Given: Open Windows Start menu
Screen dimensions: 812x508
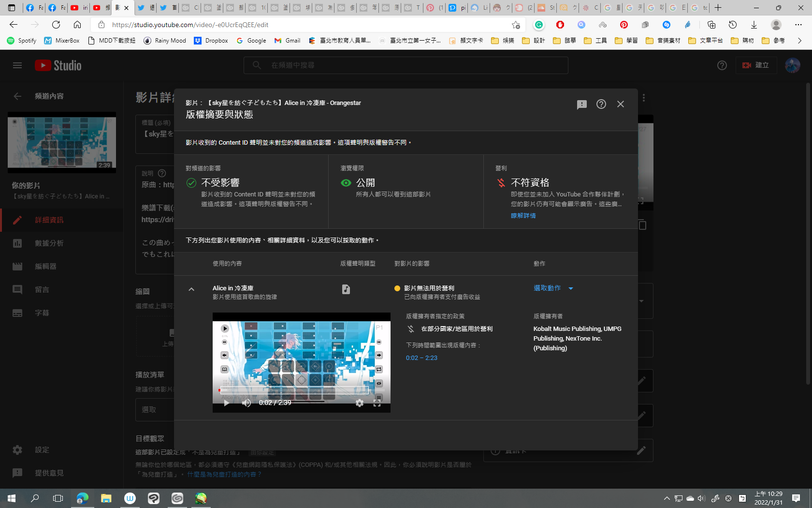Looking at the screenshot, I should click(x=12, y=498).
